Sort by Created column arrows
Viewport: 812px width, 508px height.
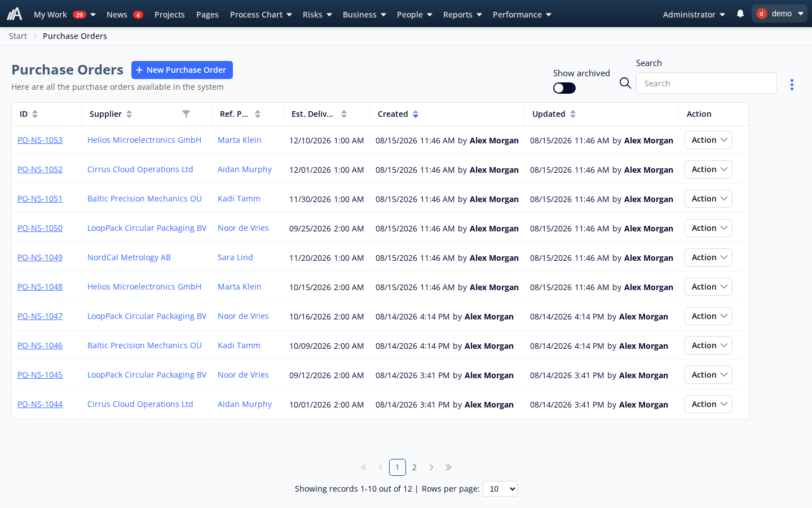(416, 114)
